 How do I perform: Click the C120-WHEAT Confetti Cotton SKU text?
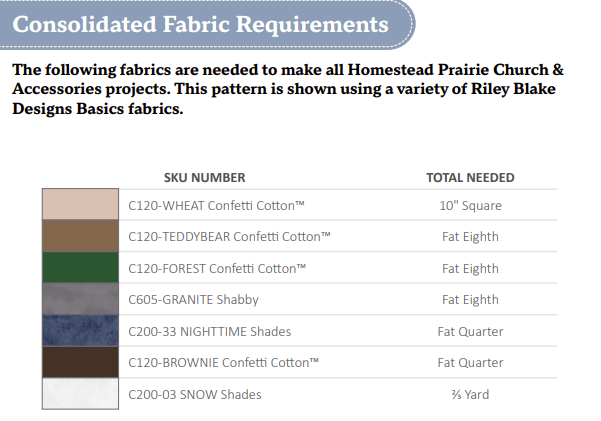[217, 206]
